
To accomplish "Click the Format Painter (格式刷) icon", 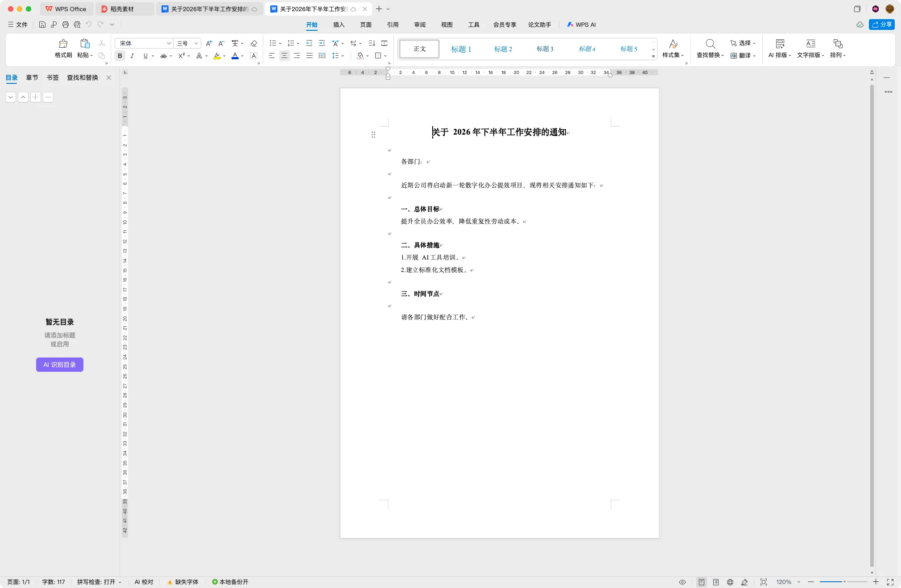I will click(63, 43).
